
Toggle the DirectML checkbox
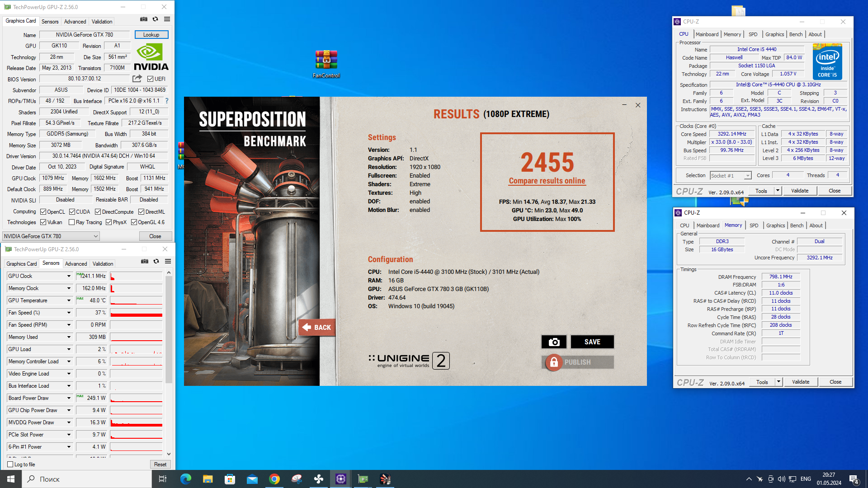[141, 211]
